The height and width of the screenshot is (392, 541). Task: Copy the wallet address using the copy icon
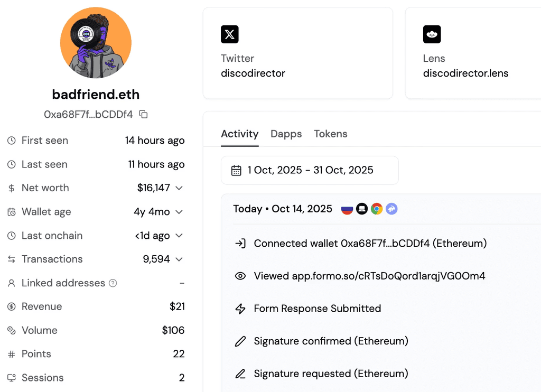[143, 114]
